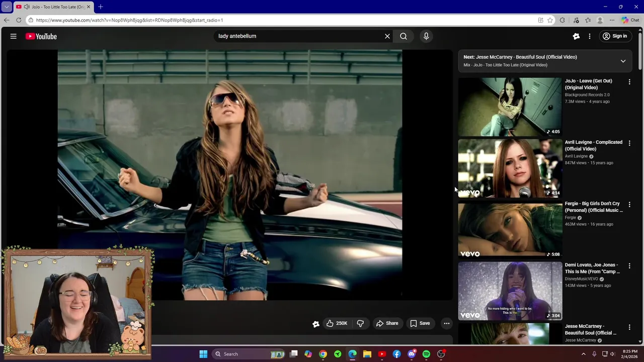Open the Windows Start button
The height and width of the screenshot is (362, 644).
click(203, 354)
